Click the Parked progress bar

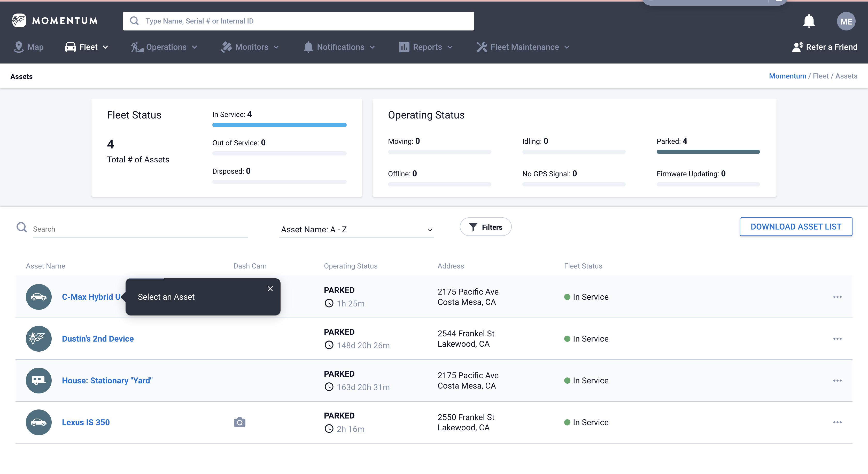coord(708,152)
